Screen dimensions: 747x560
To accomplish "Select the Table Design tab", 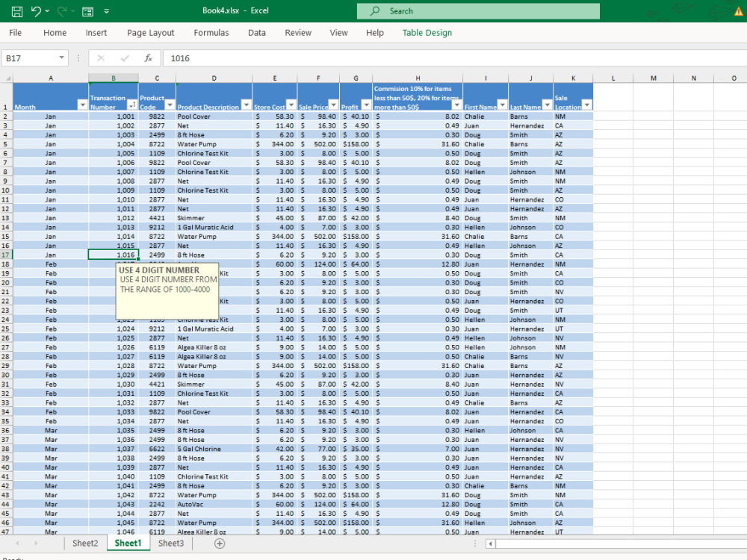I will [427, 32].
